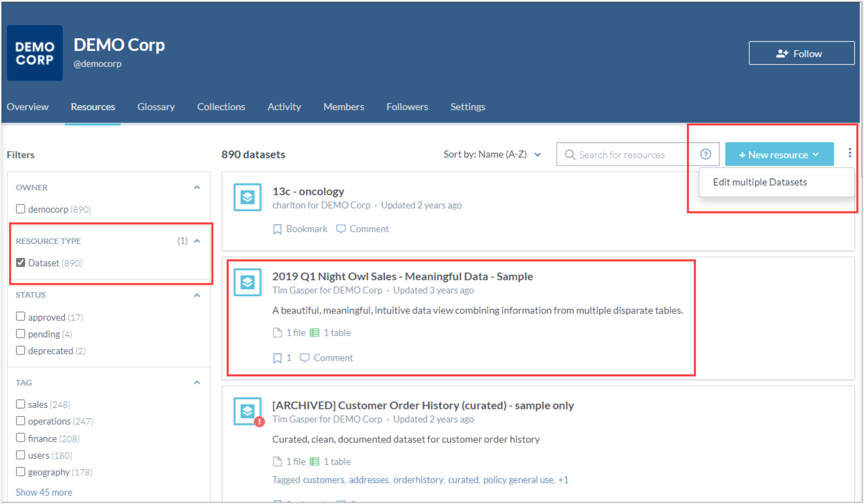Viewport: 864px width, 504px height.
Task: Click the customers tag link
Action: tap(323, 480)
